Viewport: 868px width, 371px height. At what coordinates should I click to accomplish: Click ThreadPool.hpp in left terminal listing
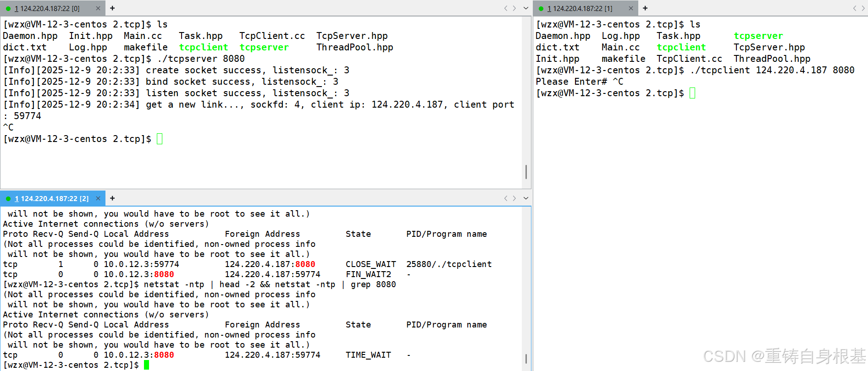pyautogui.click(x=355, y=47)
